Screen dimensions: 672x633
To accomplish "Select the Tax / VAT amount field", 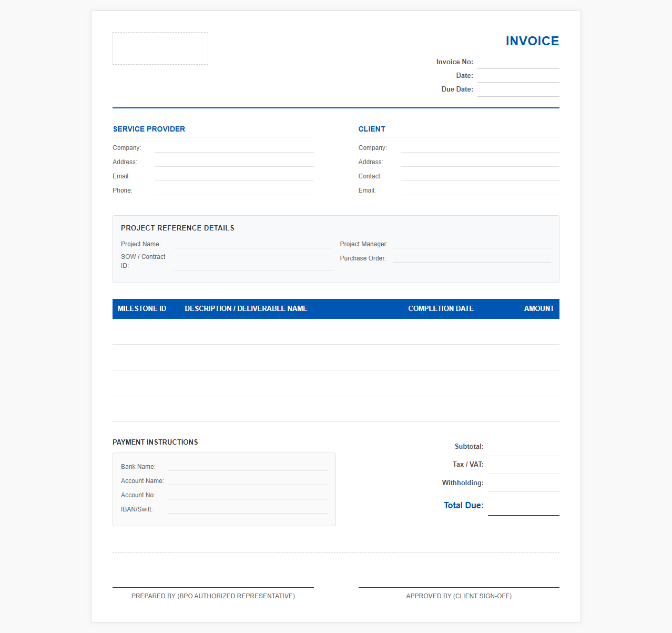I will tap(524, 465).
